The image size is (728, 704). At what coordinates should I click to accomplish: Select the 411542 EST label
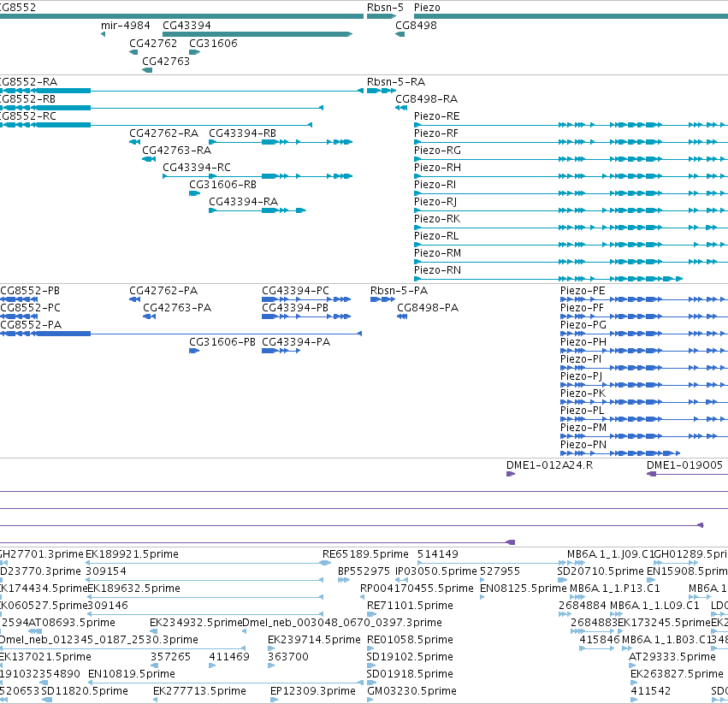[650, 691]
